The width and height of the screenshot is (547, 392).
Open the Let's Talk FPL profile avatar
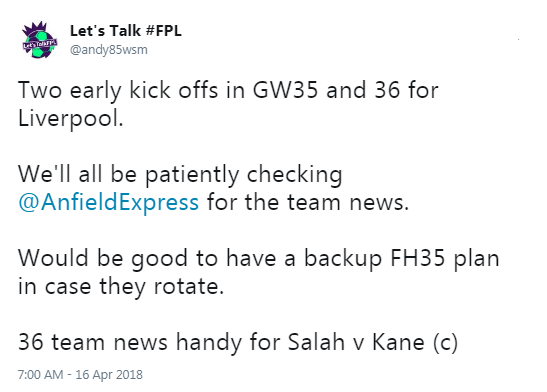tap(39, 39)
